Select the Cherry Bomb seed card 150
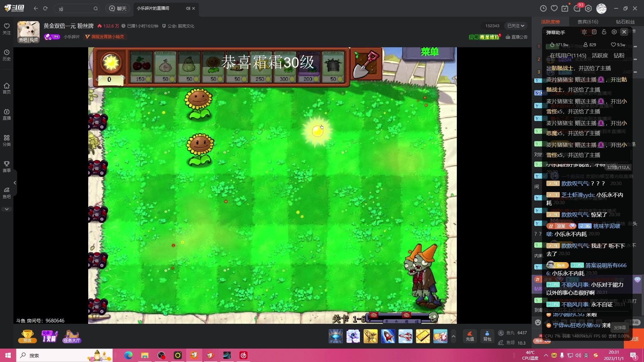 click(141, 67)
